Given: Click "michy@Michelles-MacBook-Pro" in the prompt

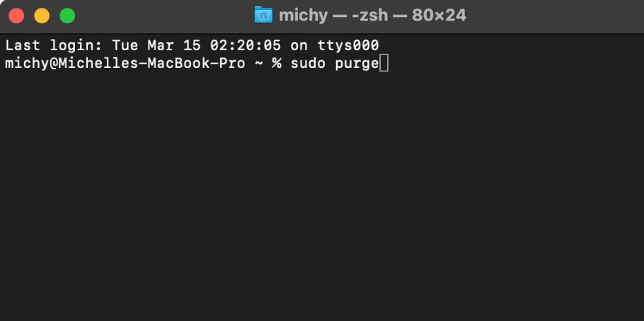Looking at the screenshot, I should [x=125, y=64].
